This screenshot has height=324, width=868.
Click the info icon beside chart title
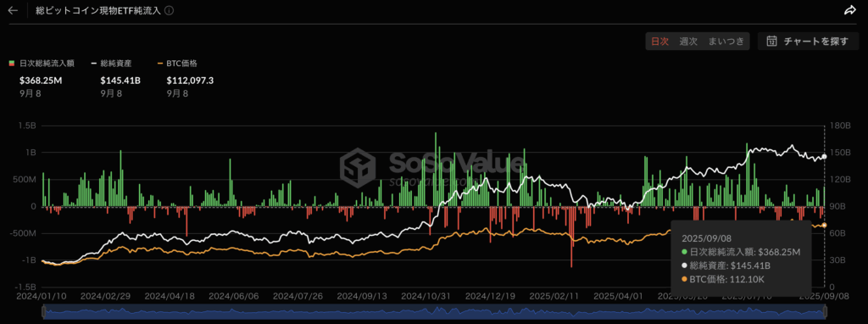tap(170, 10)
